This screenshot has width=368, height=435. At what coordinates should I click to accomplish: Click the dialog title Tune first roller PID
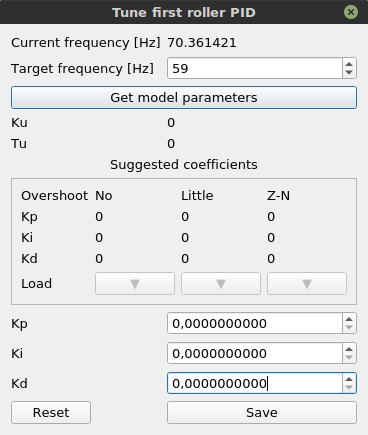point(184,13)
